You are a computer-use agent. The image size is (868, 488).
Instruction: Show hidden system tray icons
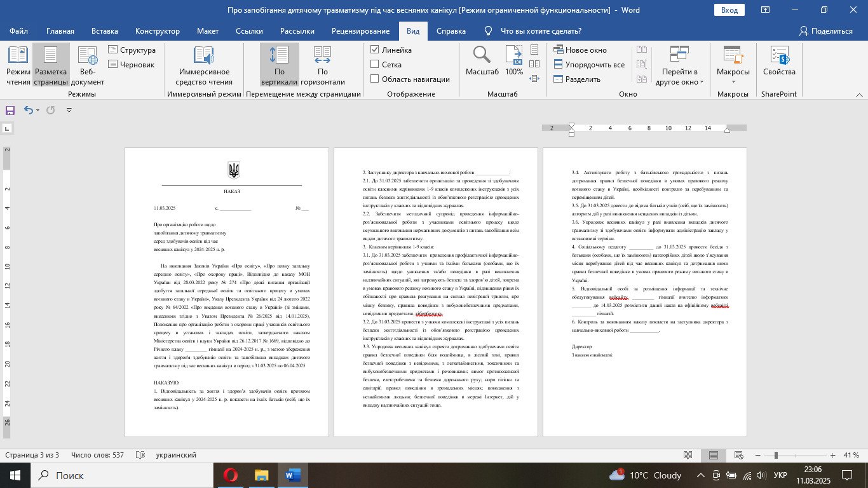[700, 475]
